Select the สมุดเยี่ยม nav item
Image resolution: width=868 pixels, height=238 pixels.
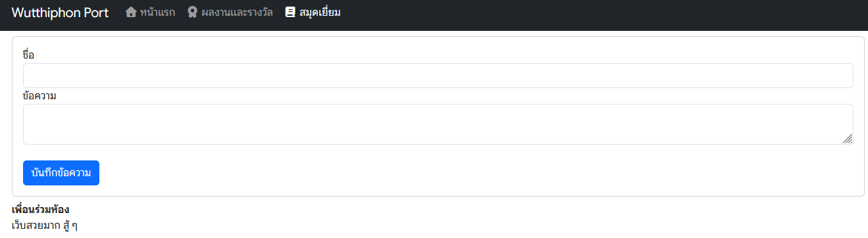tap(313, 12)
